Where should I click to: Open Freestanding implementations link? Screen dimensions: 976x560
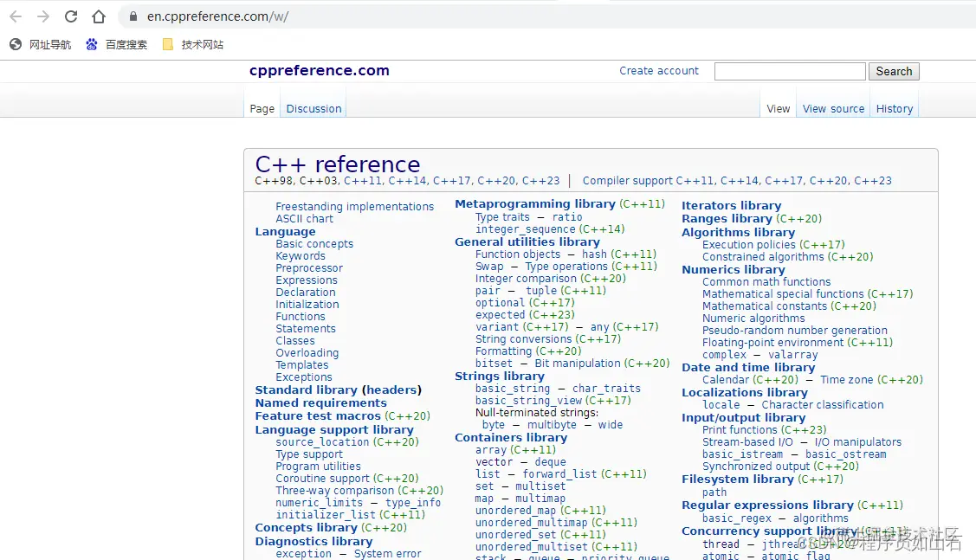pyautogui.click(x=355, y=207)
